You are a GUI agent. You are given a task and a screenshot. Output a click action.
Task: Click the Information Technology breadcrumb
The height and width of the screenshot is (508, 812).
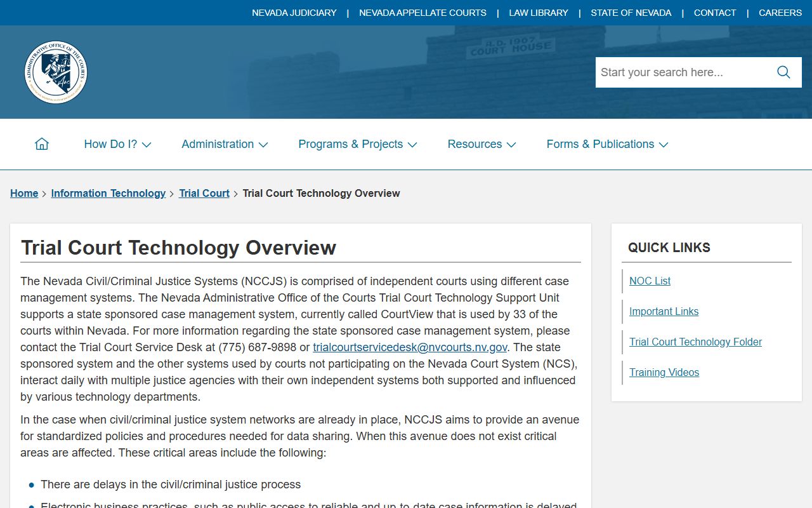(x=108, y=193)
